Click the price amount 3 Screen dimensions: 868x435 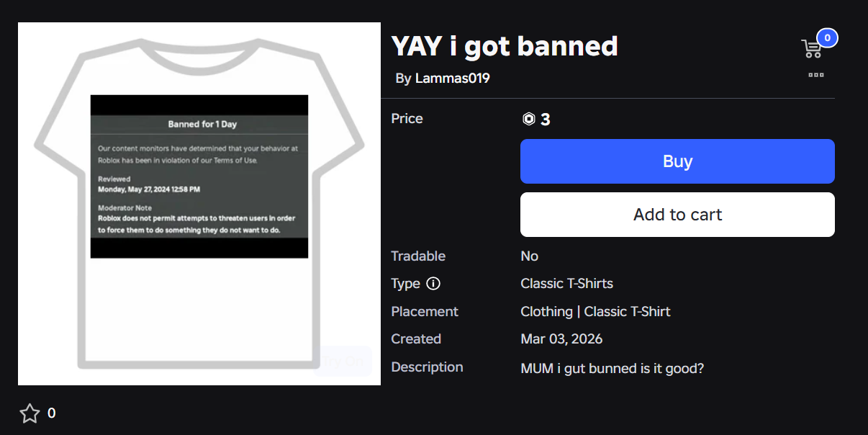tap(546, 120)
